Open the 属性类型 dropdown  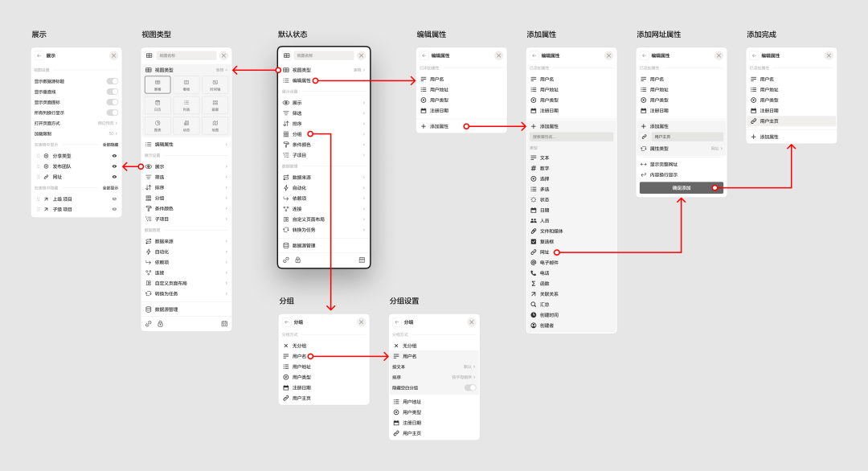(x=682, y=149)
